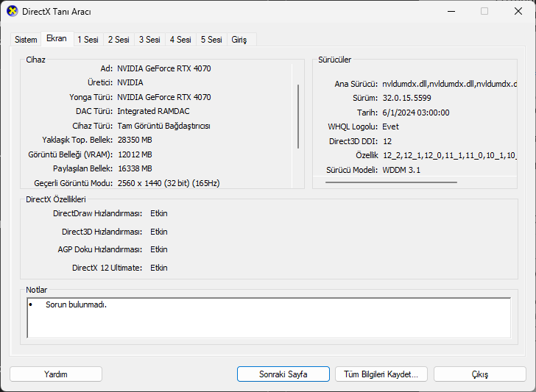
Task: Open the 1 Sesi tab
Action: tap(88, 40)
